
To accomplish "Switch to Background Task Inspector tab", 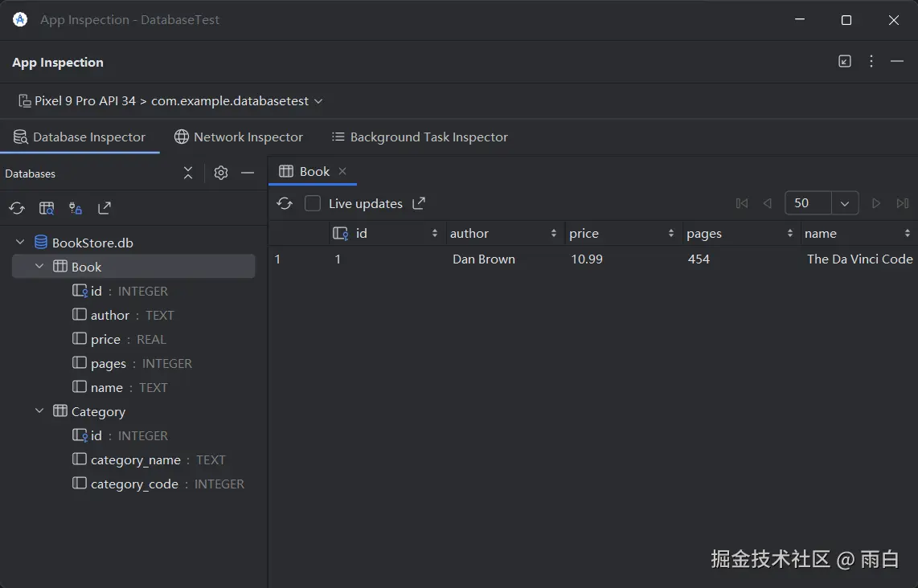I will (419, 137).
